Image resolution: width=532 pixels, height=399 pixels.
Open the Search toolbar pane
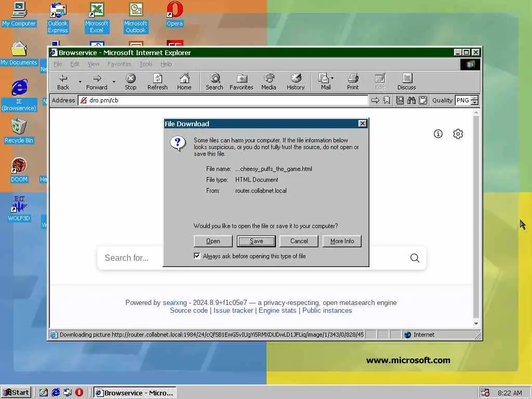(x=215, y=82)
